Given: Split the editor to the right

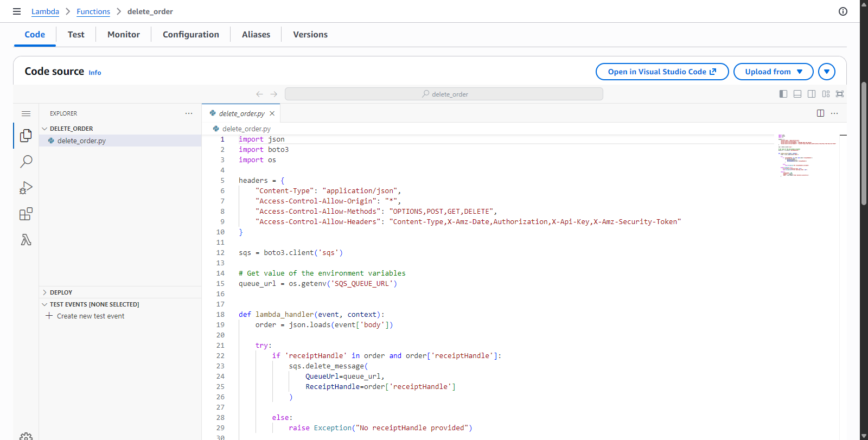Looking at the screenshot, I should [820, 113].
